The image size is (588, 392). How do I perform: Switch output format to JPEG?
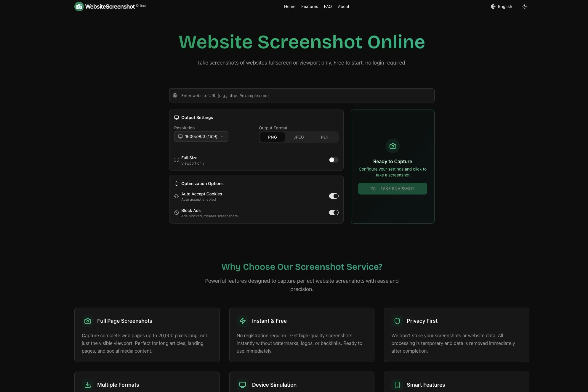pyautogui.click(x=298, y=137)
